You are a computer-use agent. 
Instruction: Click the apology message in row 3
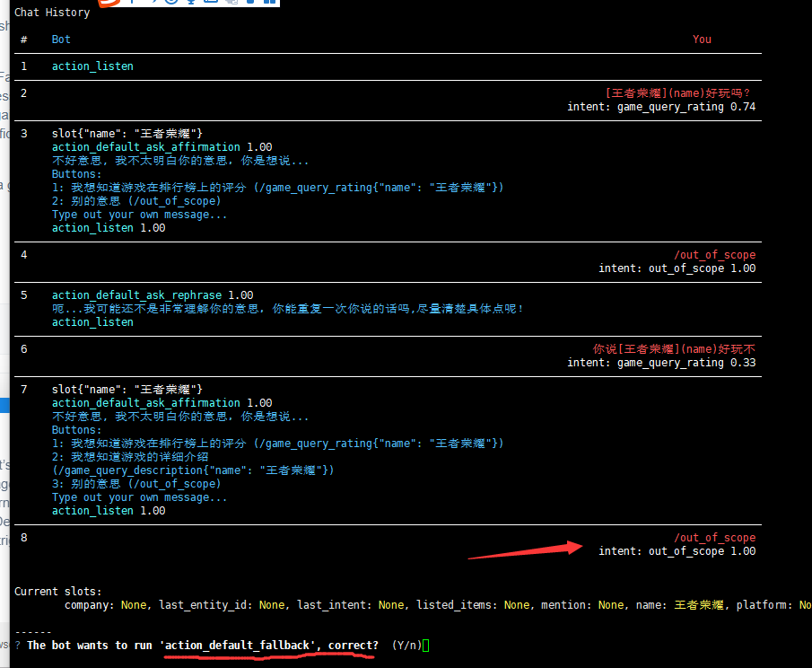click(x=180, y=161)
